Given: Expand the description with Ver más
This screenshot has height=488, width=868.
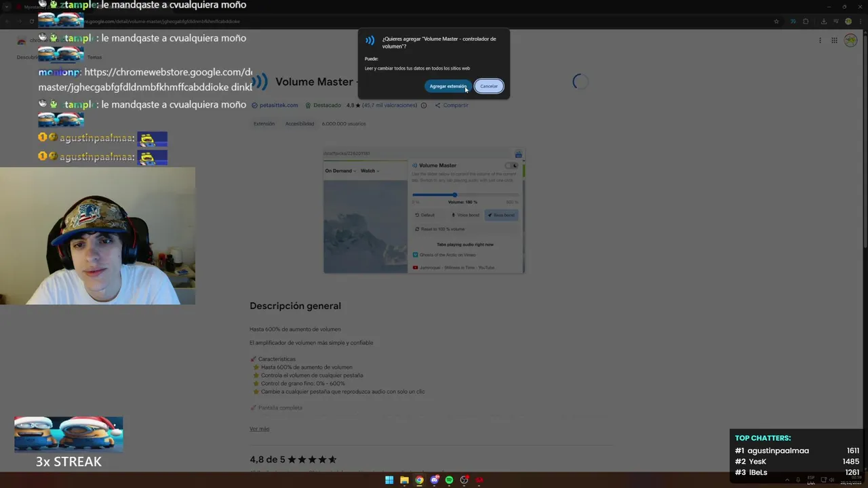Looking at the screenshot, I should (259, 428).
